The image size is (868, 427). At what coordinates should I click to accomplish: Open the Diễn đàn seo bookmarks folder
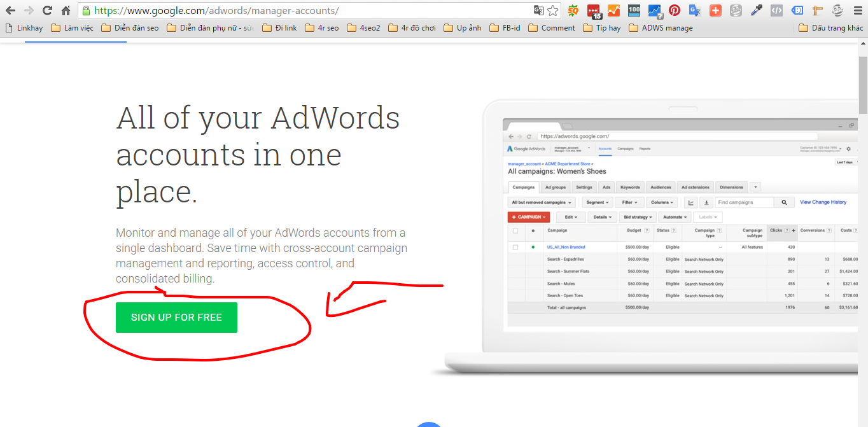[x=130, y=28]
